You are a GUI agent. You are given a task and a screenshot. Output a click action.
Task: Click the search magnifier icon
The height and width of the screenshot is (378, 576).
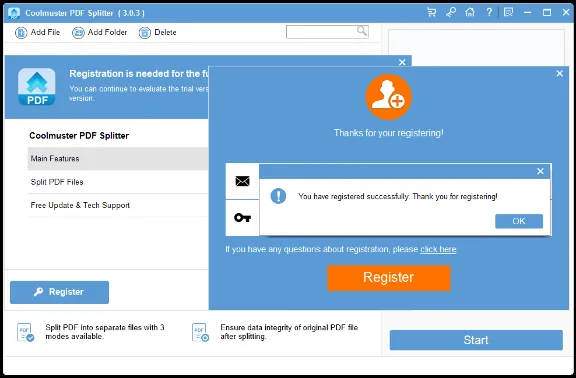pos(362,31)
